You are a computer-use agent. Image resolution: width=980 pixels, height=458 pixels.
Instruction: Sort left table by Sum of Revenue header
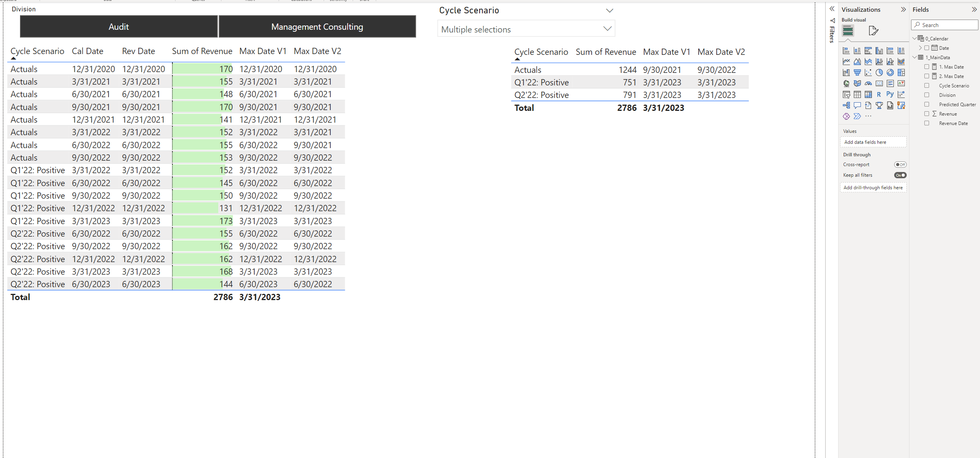202,51
